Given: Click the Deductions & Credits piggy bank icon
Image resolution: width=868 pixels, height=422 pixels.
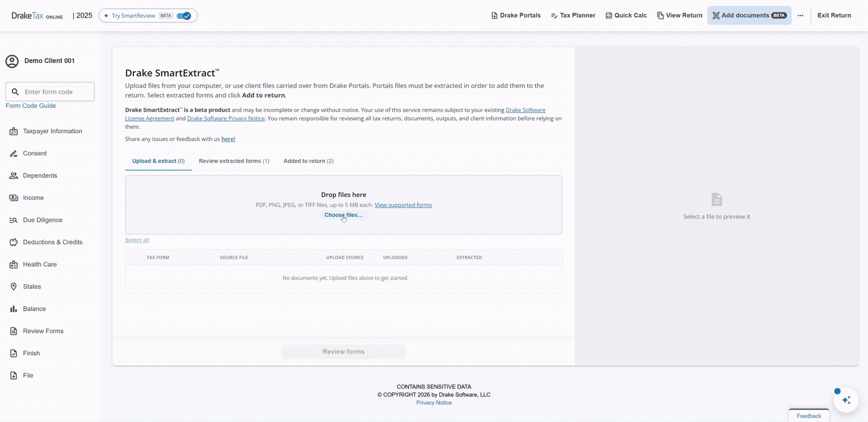Looking at the screenshot, I should (14, 243).
